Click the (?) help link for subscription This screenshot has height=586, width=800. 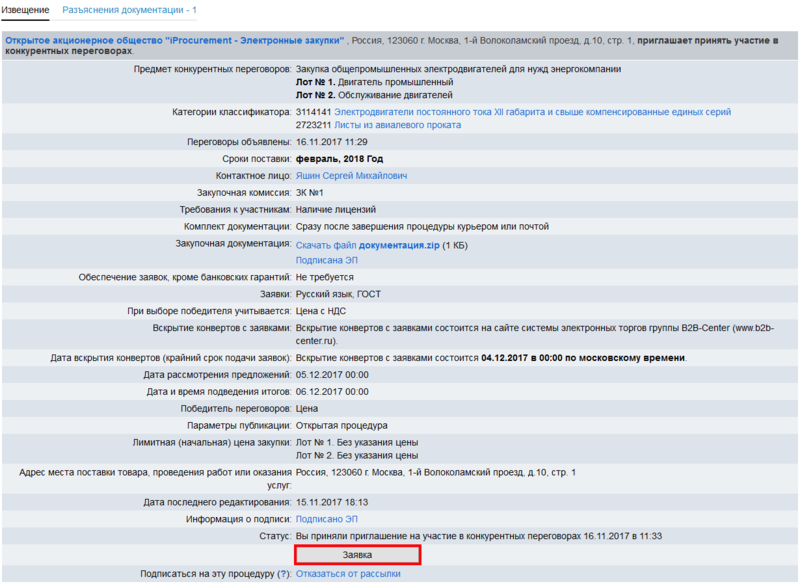[x=283, y=574]
